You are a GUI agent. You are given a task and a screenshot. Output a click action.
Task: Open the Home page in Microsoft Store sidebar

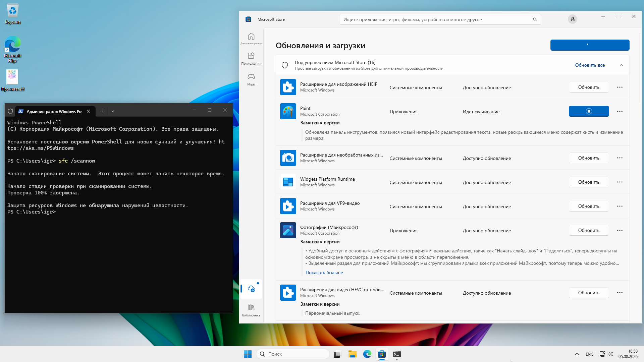(x=251, y=39)
